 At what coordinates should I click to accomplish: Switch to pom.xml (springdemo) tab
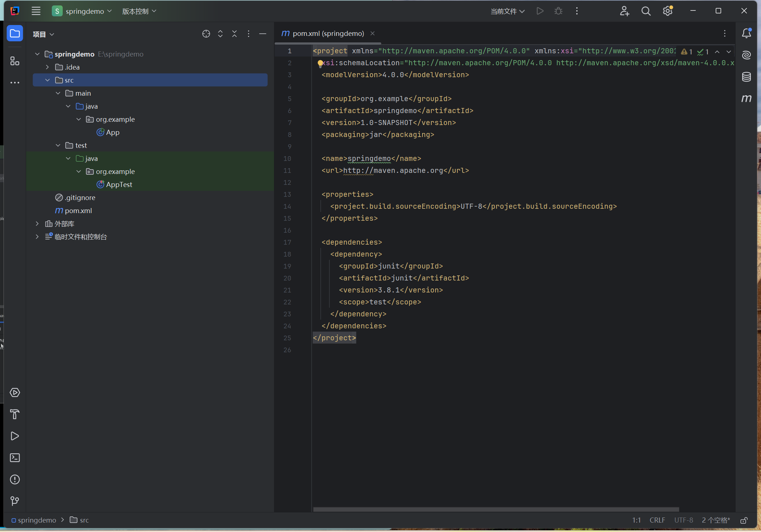pos(328,33)
